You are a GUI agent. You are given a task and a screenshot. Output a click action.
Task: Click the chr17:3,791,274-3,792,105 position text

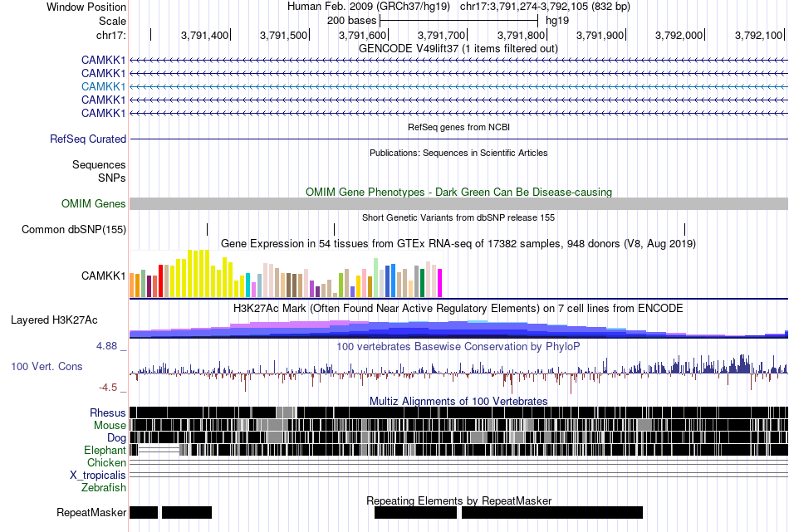[545, 7]
